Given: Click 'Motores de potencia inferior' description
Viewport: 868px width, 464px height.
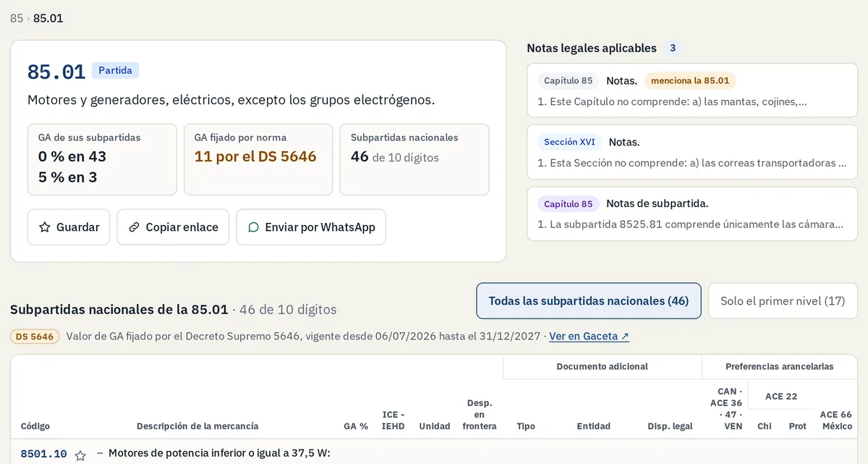Looking at the screenshot, I should tap(219, 454).
